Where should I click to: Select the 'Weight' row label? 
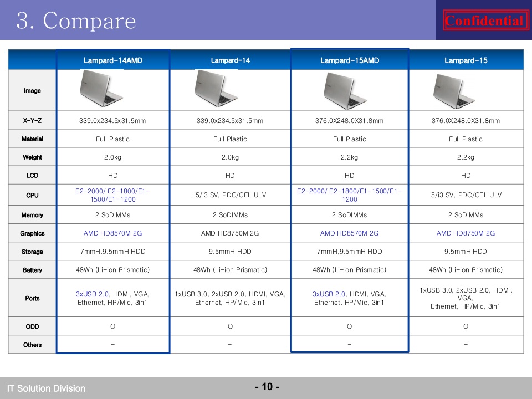(x=32, y=157)
